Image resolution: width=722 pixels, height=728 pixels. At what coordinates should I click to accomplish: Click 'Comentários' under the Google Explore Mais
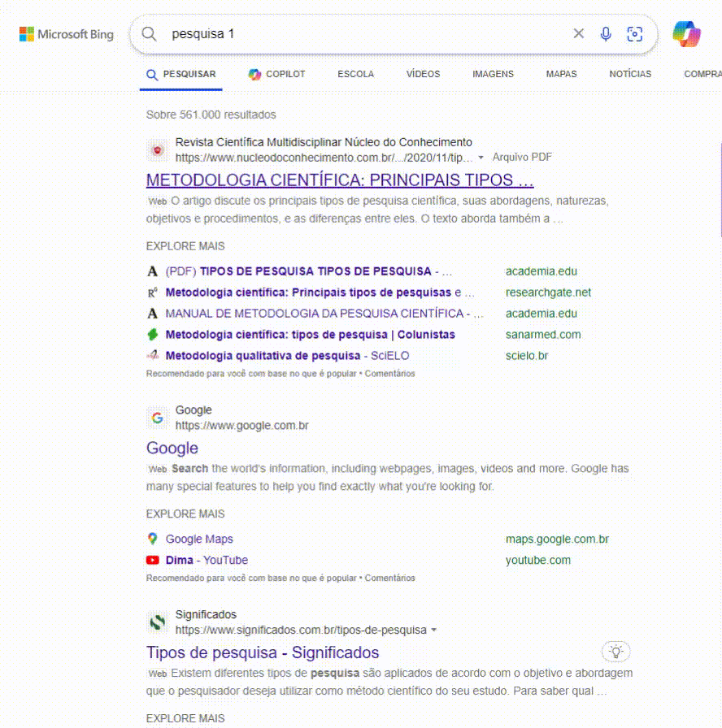[x=389, y=578]
